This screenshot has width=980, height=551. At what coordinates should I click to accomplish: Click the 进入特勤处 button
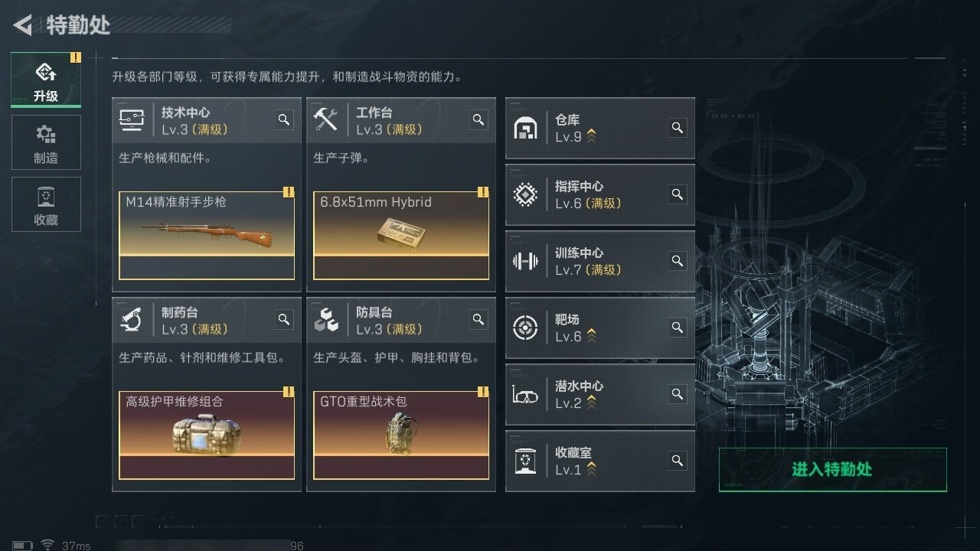tap(832, 469)
